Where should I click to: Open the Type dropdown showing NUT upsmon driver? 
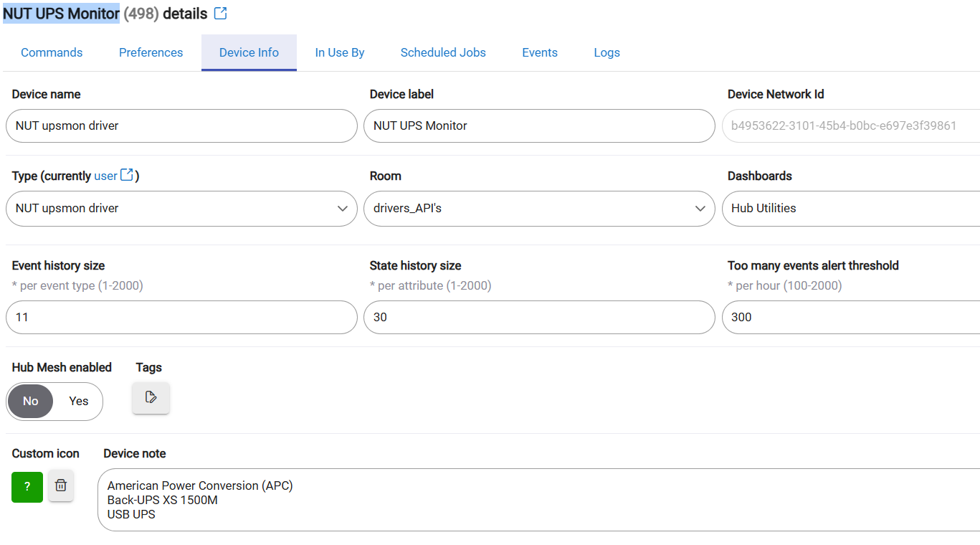pyautogui.click(x=181, y=209)
